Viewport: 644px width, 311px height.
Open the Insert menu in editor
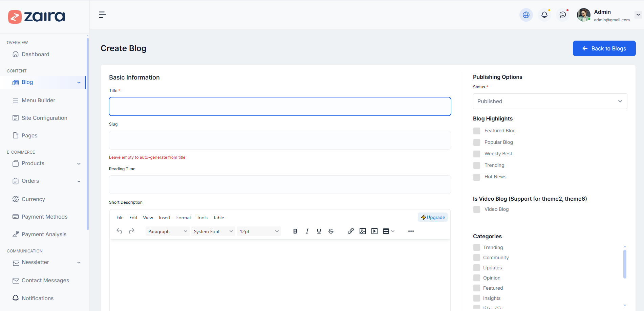(165, 218)
